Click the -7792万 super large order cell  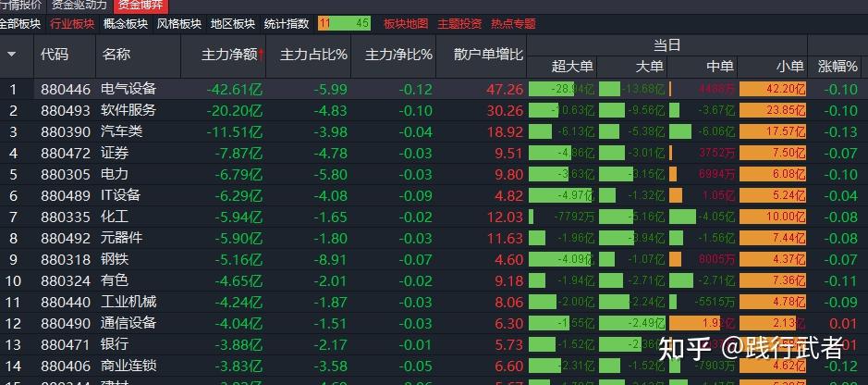coord(561,217)
